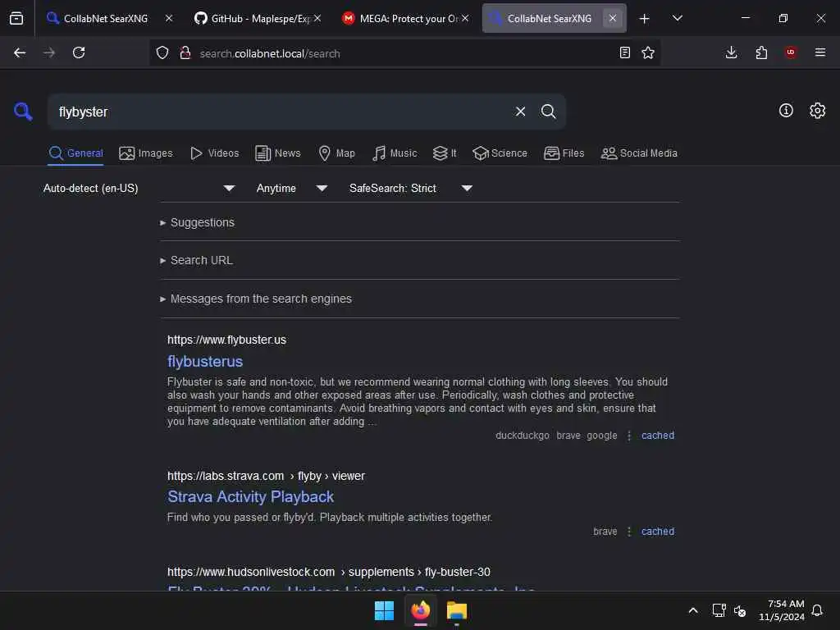The width and height of the screenshot is (840, 630).
Task: Click the https://www.flybuster.us URL
Action: tap(226, 340)
